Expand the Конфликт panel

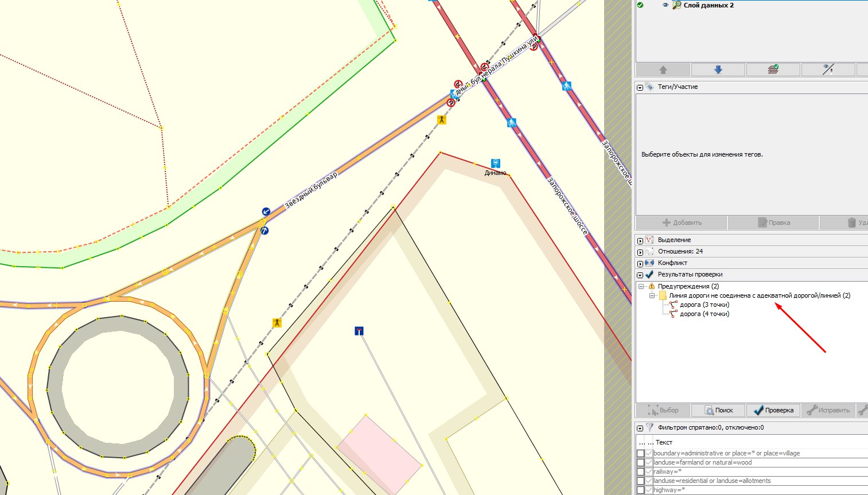point(640,264)
